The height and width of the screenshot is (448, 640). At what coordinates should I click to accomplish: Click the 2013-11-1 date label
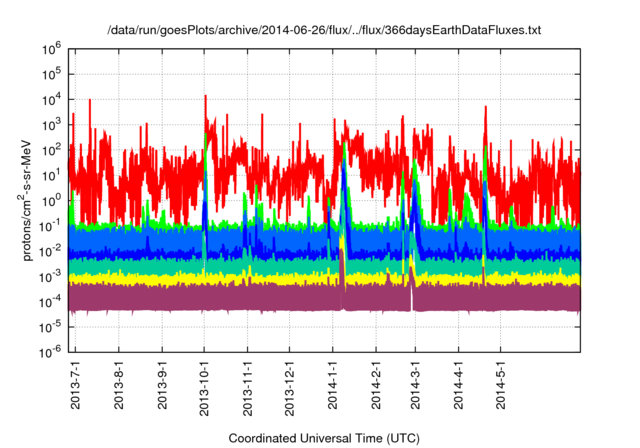click(247, 388)
